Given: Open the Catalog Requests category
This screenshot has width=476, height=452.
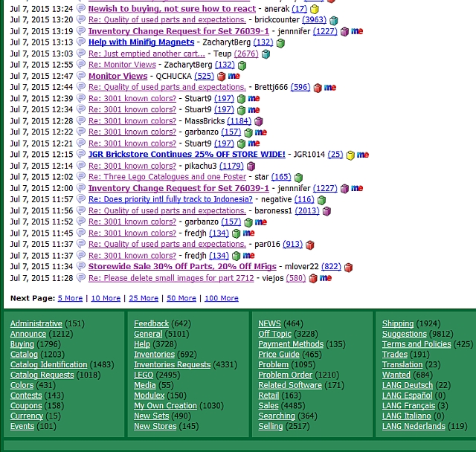Looking at the screenshot, I should 42,375.
